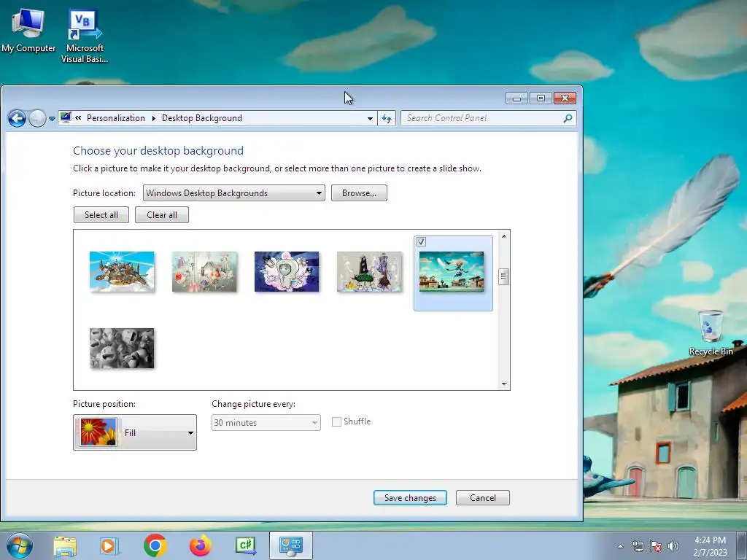The image size is (747, 560).
Task: Select the pastel house and fruits wallpaper
Action: click(x=204, y=271)
